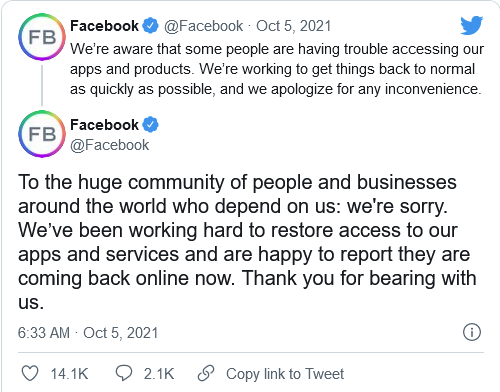Click verified badge on main tweet
Screen dimensions: 500x392
click(x=151, y=125)
